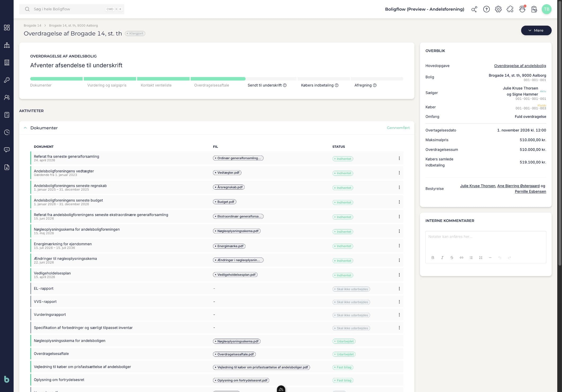Image resolution: width=562 pixels, height=392 pixels.
Task: Toggle bullet list in comments editor
Action: point(471,258)
